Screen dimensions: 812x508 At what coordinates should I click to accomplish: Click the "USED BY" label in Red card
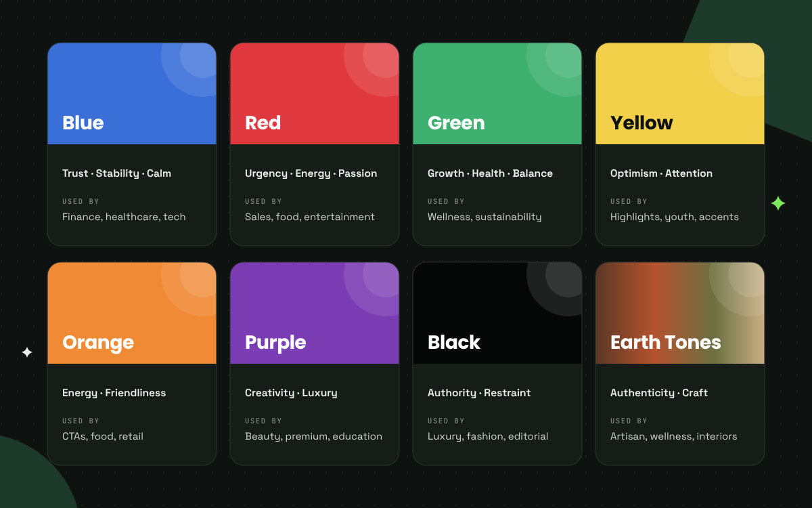pyautogui.click(x=263, y=201)
